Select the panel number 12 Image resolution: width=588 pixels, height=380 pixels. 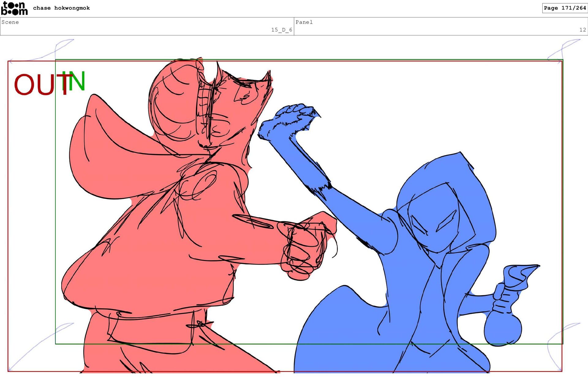pos(582,30)
